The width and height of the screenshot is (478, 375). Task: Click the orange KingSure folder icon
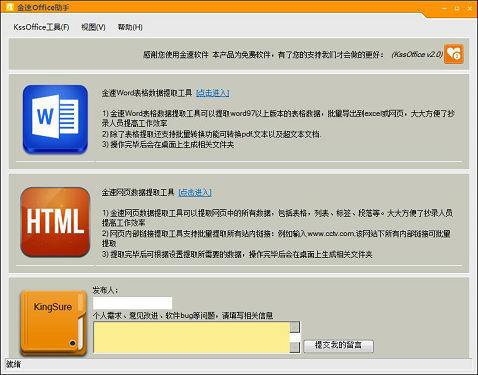tap(53, 322)
